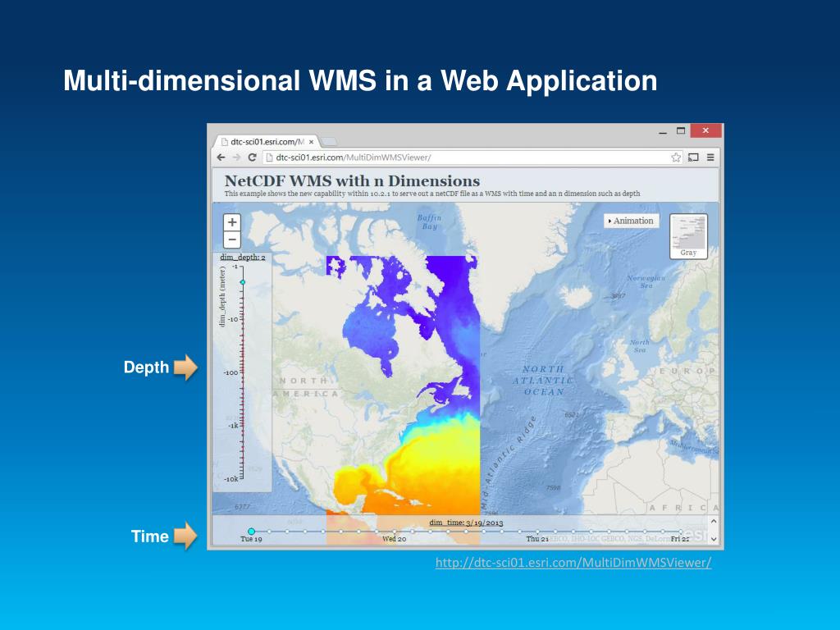Click the 'Tue 19' time label

251,539
